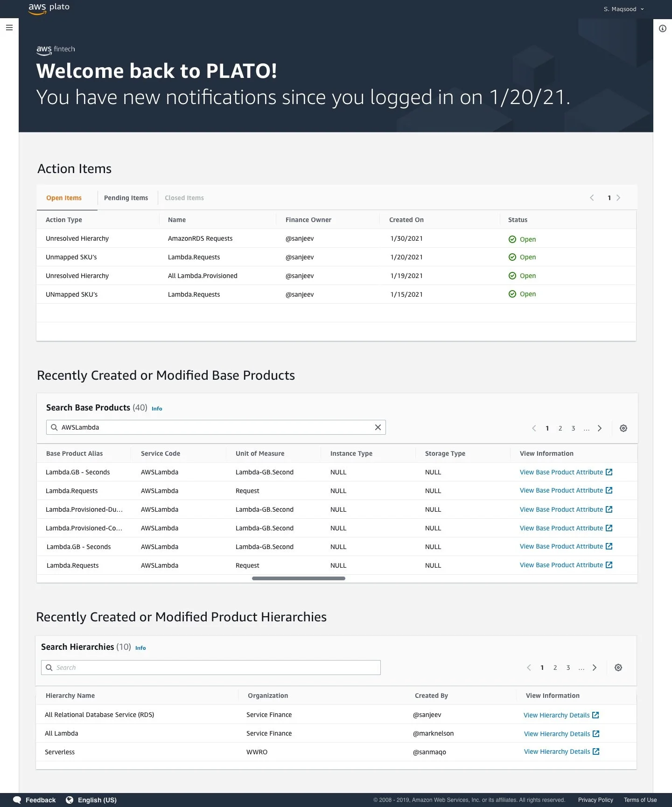
Task: Open the hamburger navigation menu
Action: [x=9, y=28]
